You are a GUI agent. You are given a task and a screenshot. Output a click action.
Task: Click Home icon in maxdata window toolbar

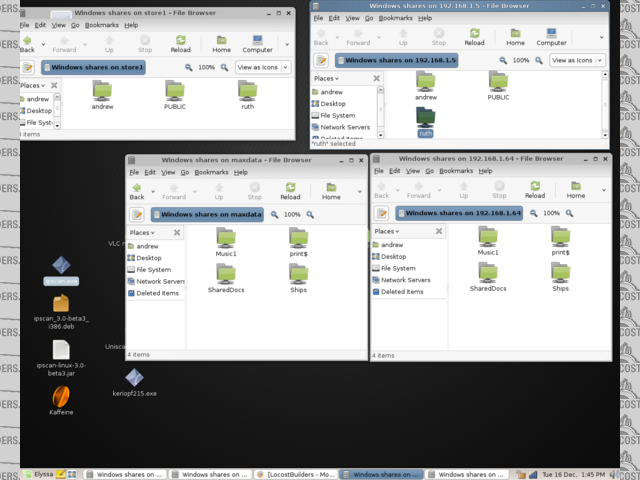tap(331, 191)
